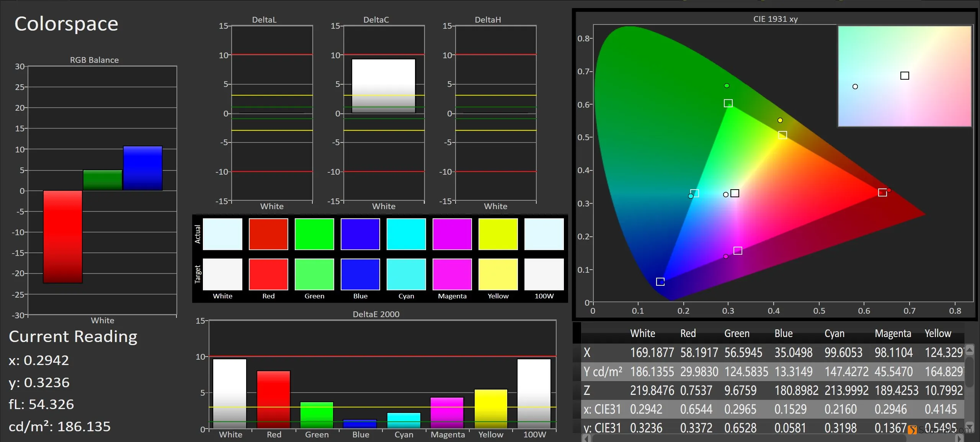Click the 'x: 0.2942' current reading

tap(39, 360)
